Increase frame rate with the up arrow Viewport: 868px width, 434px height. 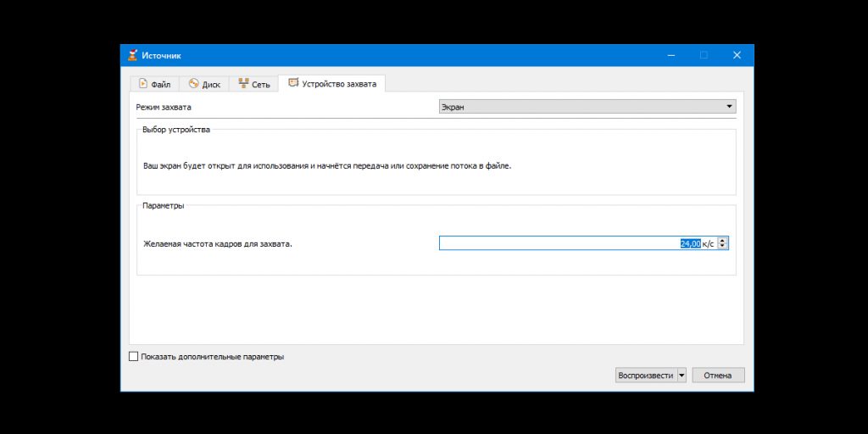(722, 240)
